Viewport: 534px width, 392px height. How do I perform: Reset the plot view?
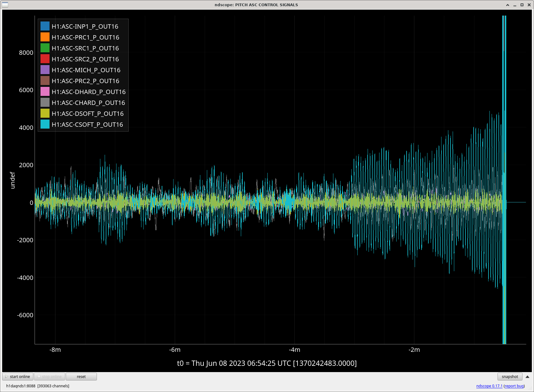pyautogui.click(x=81, y=376)
